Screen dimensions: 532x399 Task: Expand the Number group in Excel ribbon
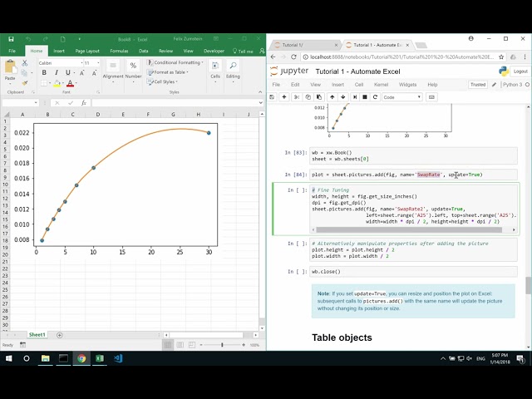[133, 72]
